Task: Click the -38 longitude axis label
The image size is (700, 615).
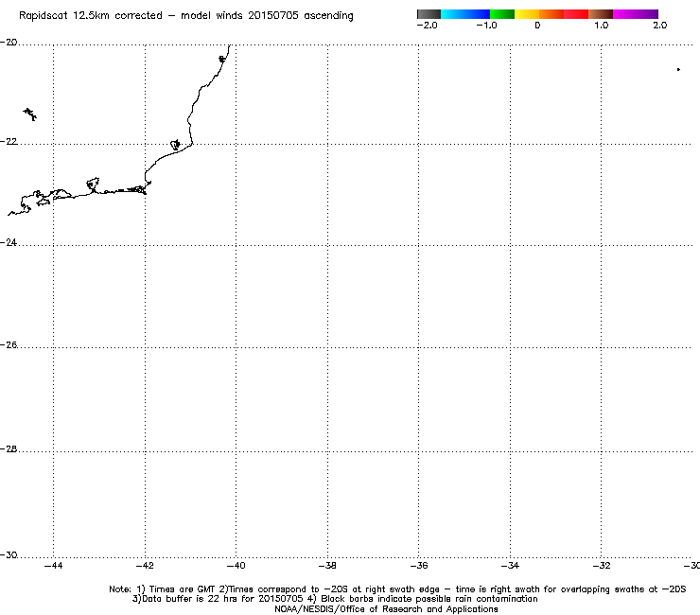Action: 327,566
